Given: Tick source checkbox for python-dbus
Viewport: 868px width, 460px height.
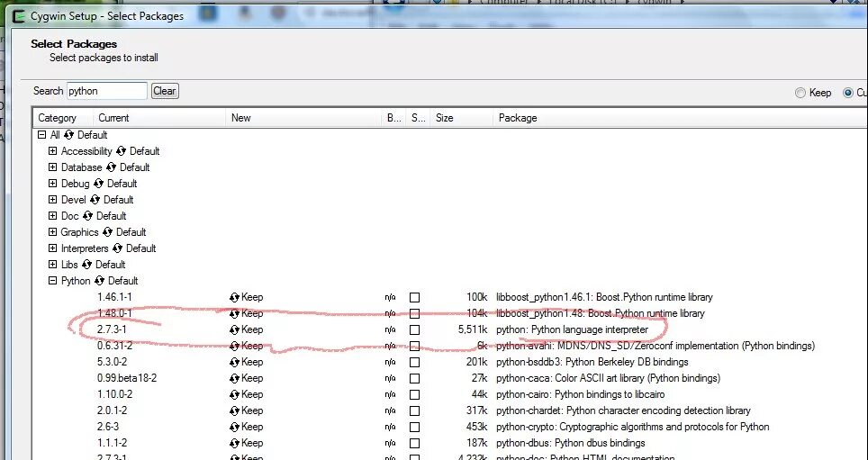Looking at the screenshot, I should (x=414, y=444).
